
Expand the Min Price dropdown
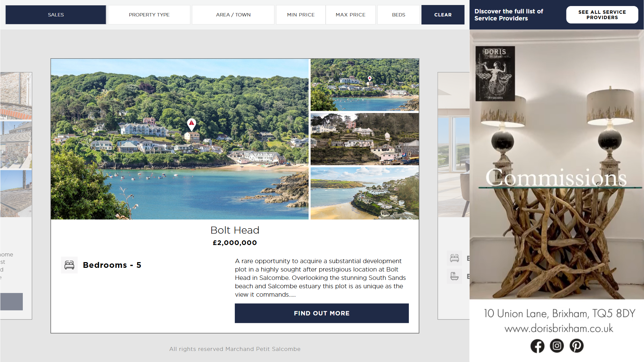pos(301,15)
